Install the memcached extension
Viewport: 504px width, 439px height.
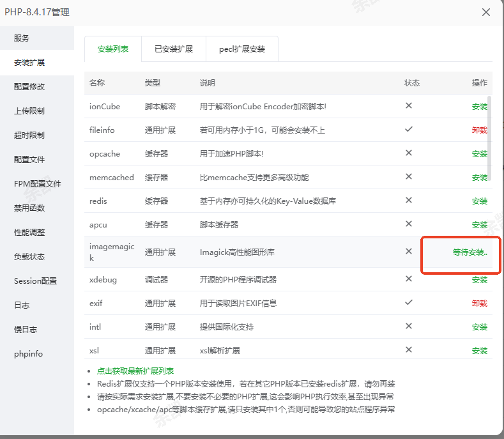click(x=479, y=177)
